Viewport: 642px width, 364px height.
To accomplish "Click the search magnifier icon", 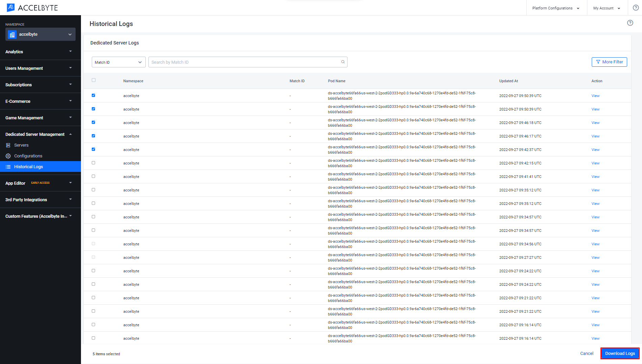I will 343,62.
